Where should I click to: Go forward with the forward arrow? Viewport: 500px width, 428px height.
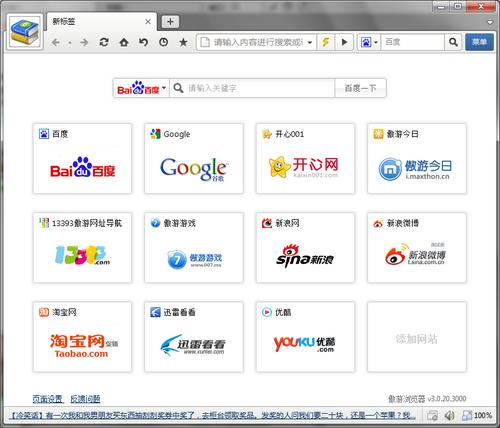click(x=84, y=42)
